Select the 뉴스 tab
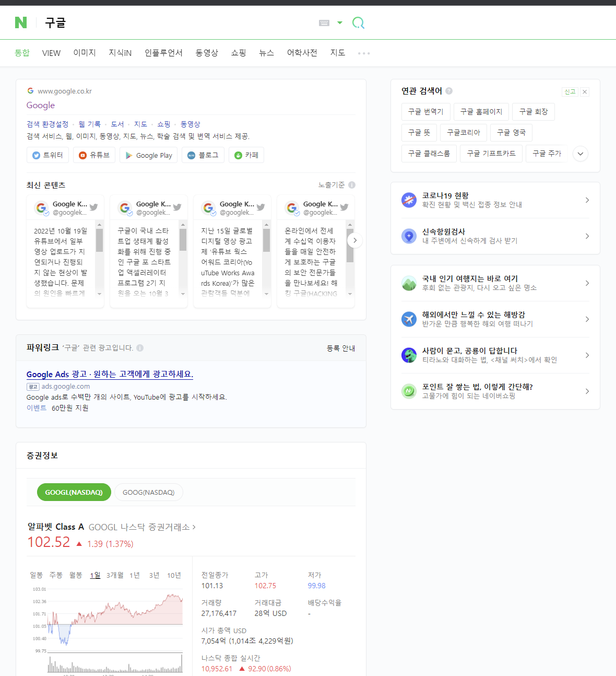 point(266,53)
